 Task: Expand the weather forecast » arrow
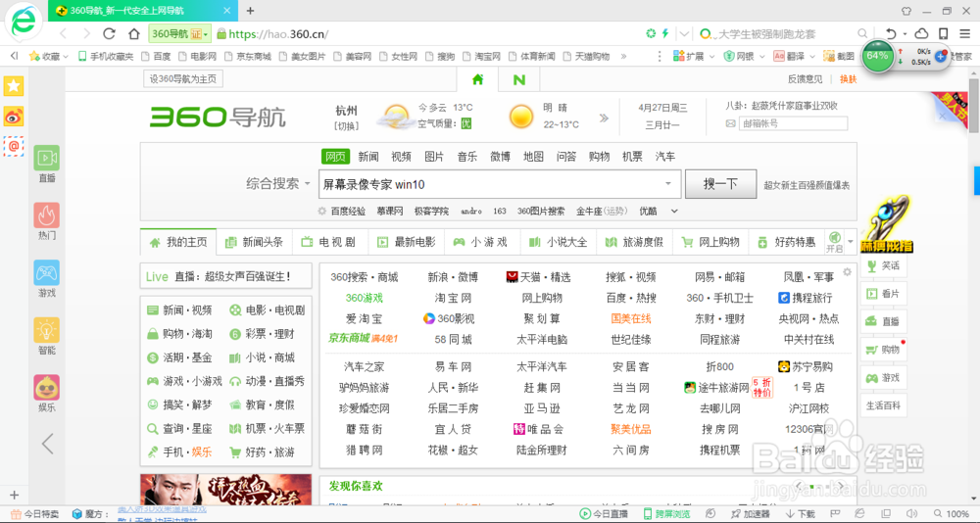[x=604, y=118]
